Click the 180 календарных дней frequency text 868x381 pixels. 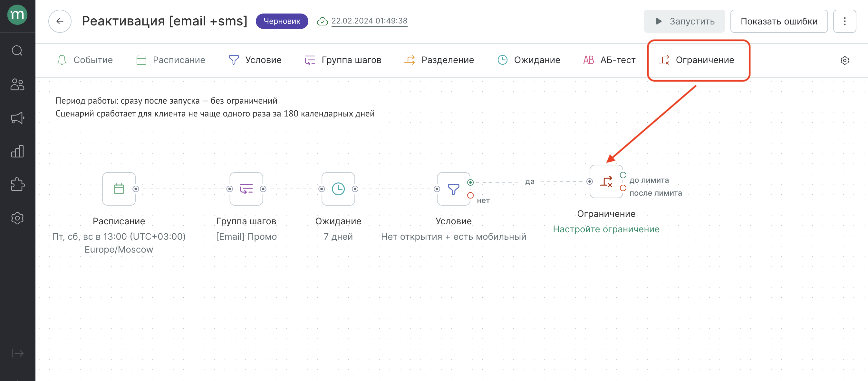[329, 114]
